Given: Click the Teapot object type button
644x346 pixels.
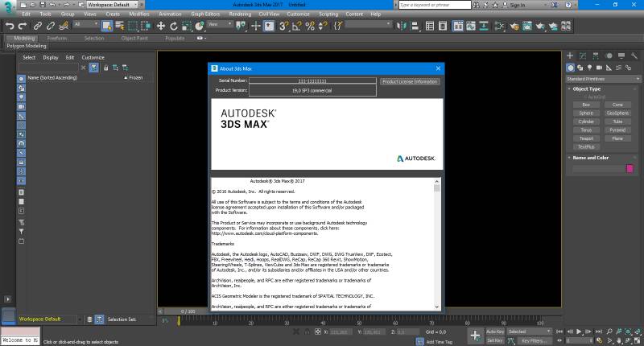Looking at the screenshot, I should click(x=586, y=138).
